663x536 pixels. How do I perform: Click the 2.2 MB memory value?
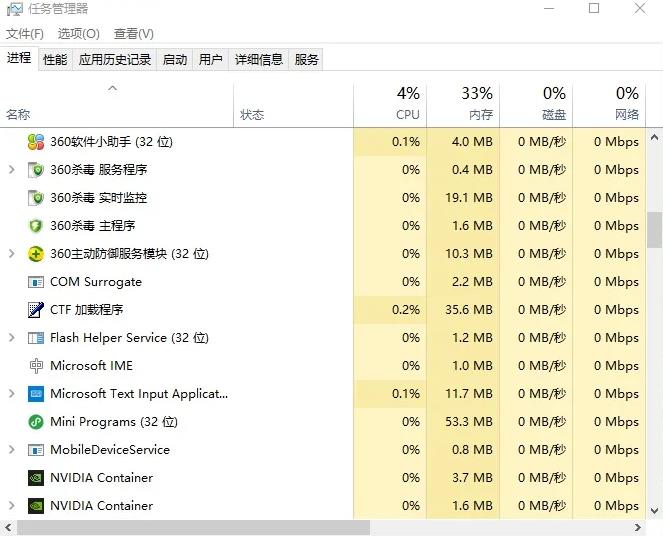(472, 282)
